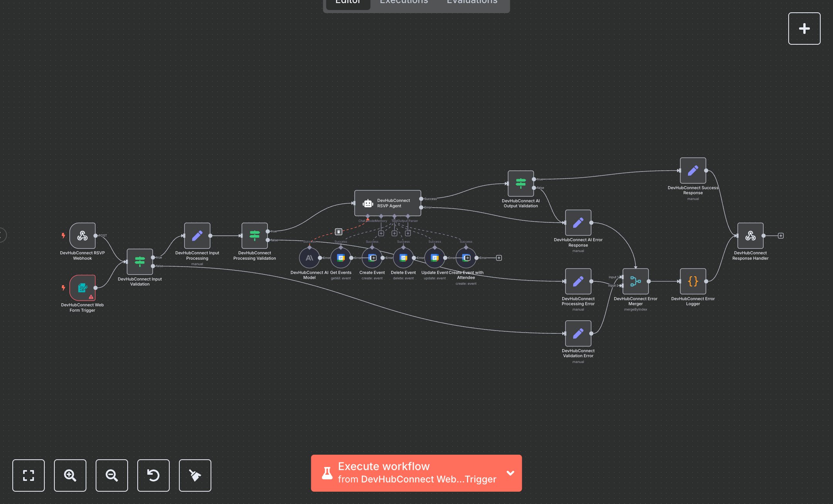The image size is (833, 504).
Task: Open the Execute workflow trigger dropdown
Action: pos(510,473)
